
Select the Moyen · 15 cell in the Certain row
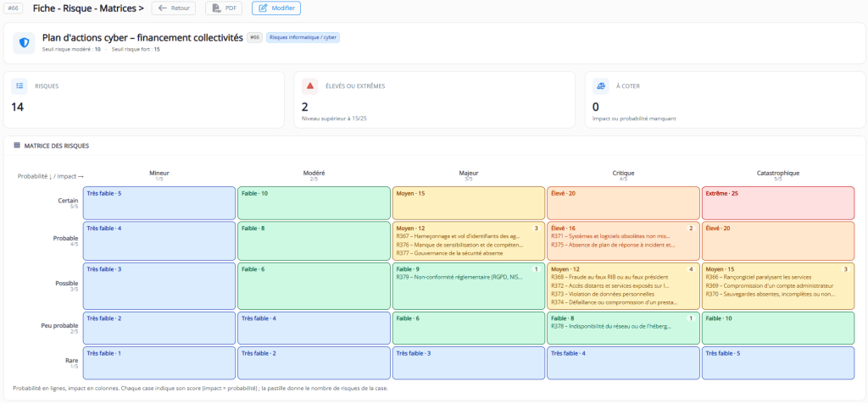pos(468,203)
